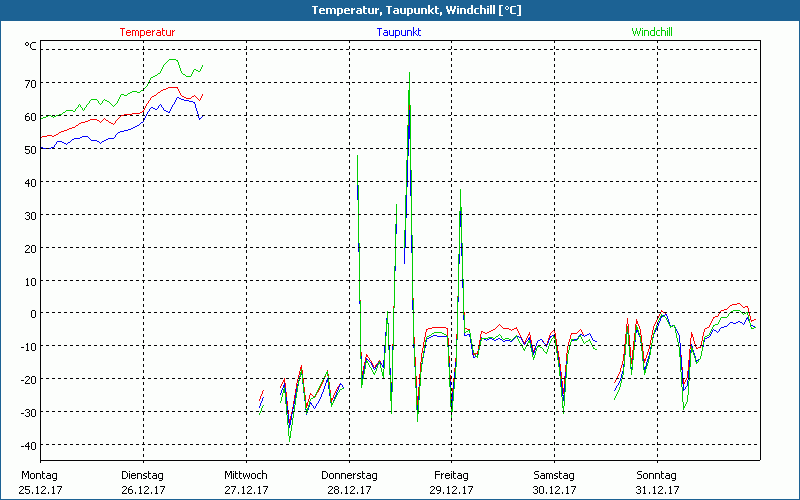
Task: Click the tallest spike peak on Thursday
Action: click(409, 74)
